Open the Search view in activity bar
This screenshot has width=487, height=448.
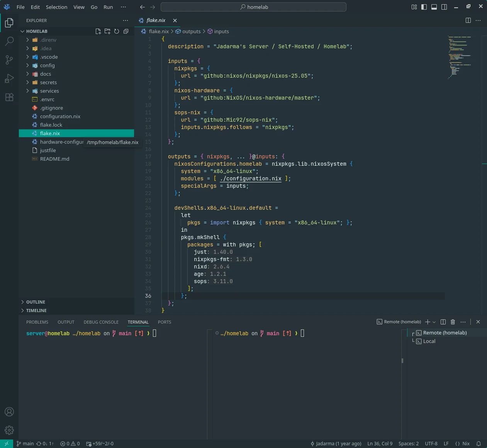click(x=9, y=41)
